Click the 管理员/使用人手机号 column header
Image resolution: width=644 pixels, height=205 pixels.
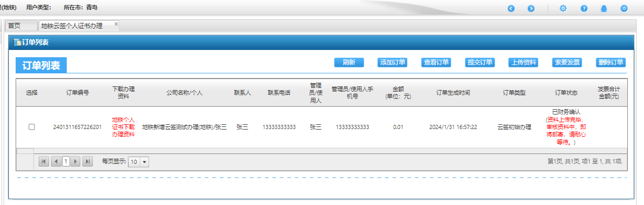pyautogui.click(x=352, y=93)
